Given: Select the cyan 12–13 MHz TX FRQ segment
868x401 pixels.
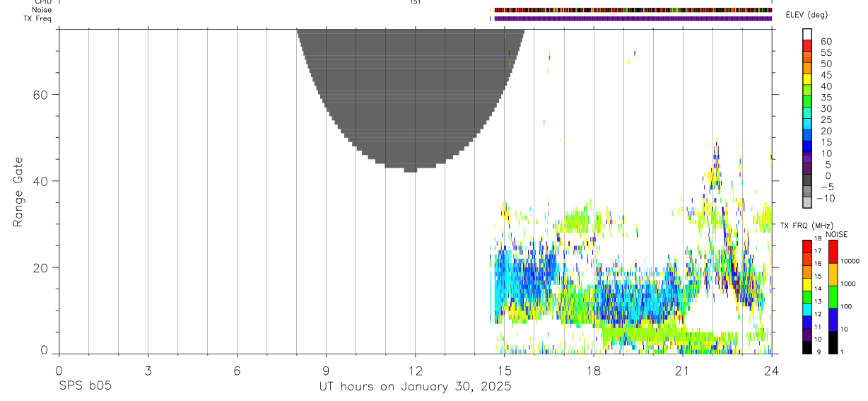Looking at the screenshot, I should point(807,309).
